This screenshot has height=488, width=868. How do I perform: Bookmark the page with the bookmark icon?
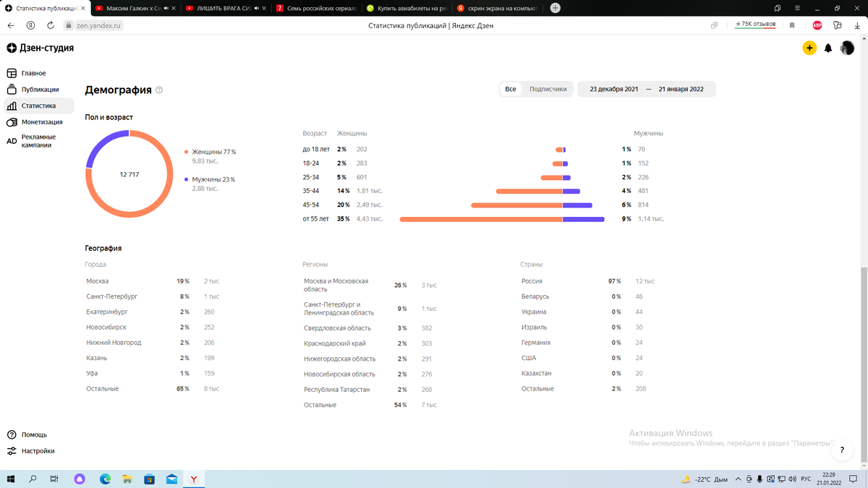pos(792,25)
